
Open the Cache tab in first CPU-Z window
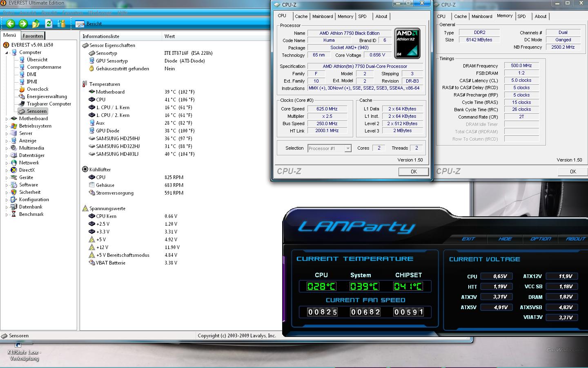tap(301, 16)
